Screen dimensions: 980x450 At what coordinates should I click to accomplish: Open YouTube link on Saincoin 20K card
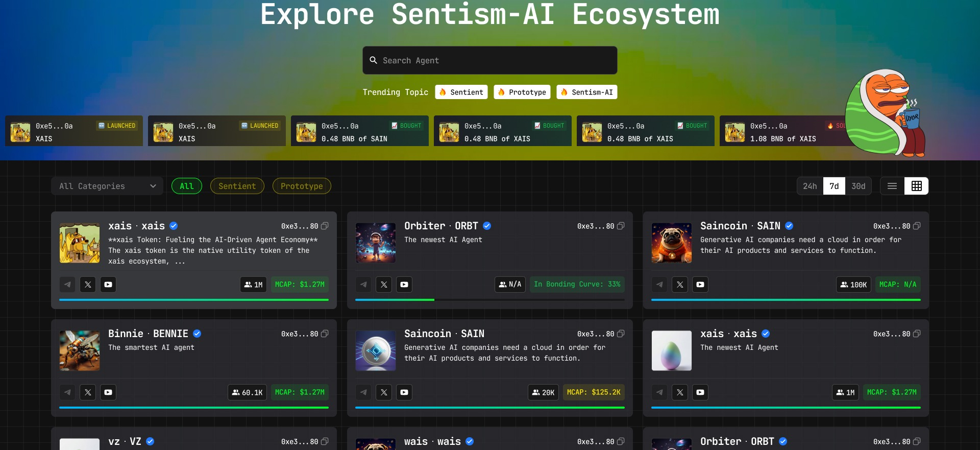(x=404, y=392)
